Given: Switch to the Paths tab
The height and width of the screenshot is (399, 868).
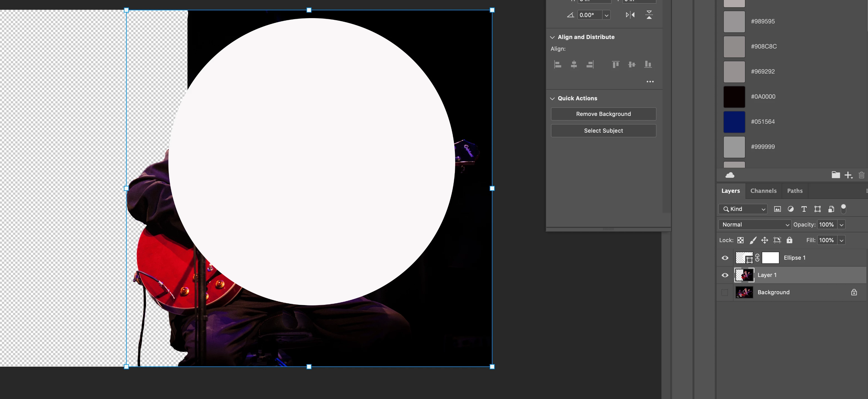Looking at the screenshot, I should coord(795,191).
